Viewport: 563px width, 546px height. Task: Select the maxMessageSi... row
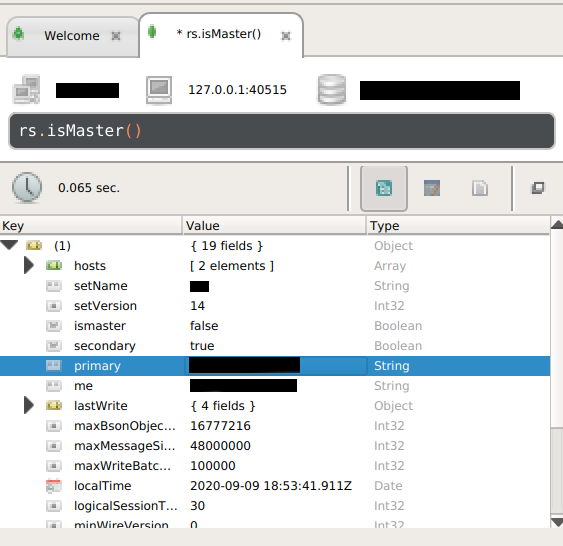tap(275, 446)
